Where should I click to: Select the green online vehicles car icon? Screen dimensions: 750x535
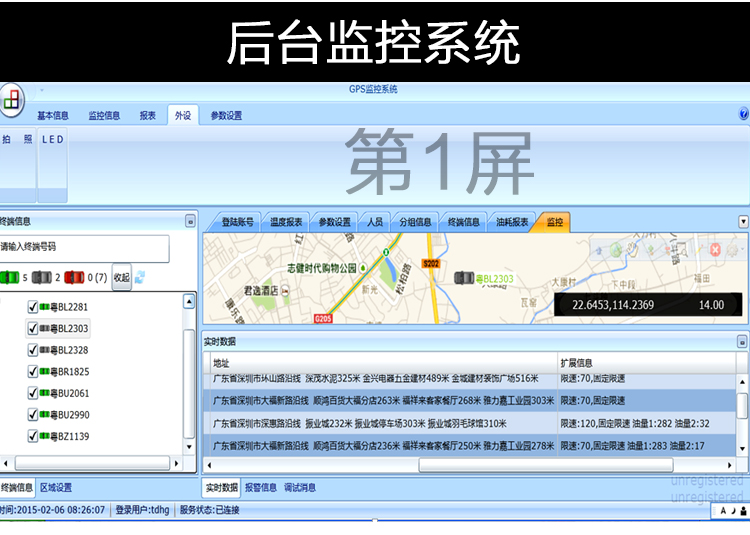click(10, 277)
